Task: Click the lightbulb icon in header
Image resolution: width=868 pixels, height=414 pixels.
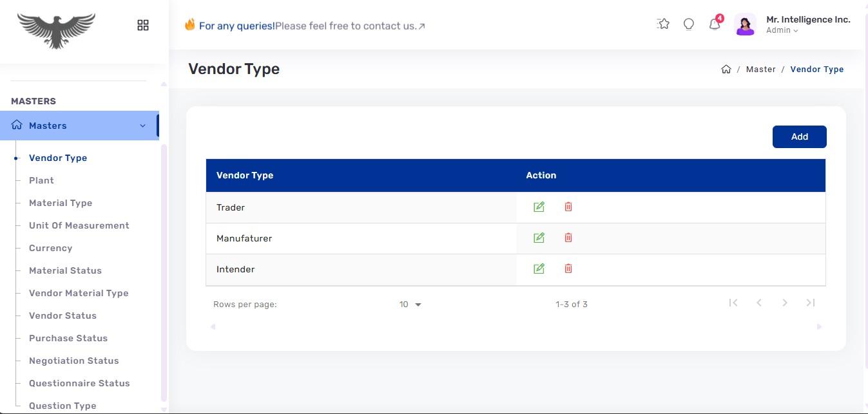Action: (x=689, y=24)
